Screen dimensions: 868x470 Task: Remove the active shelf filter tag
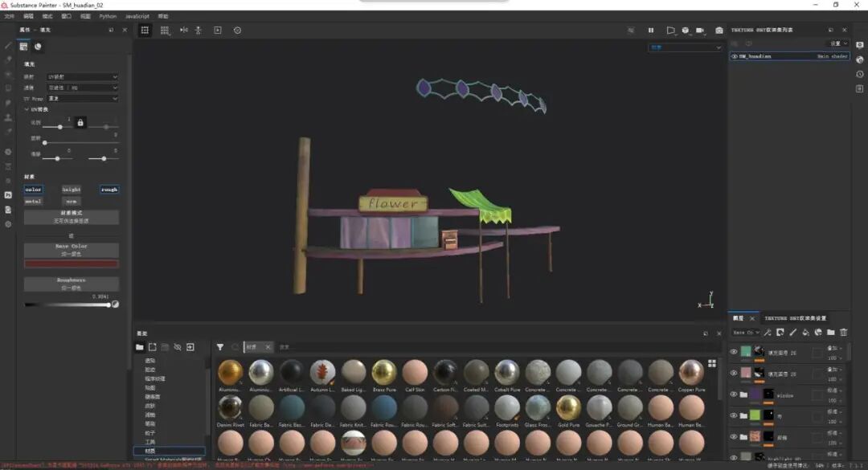(x=268, y=347)
